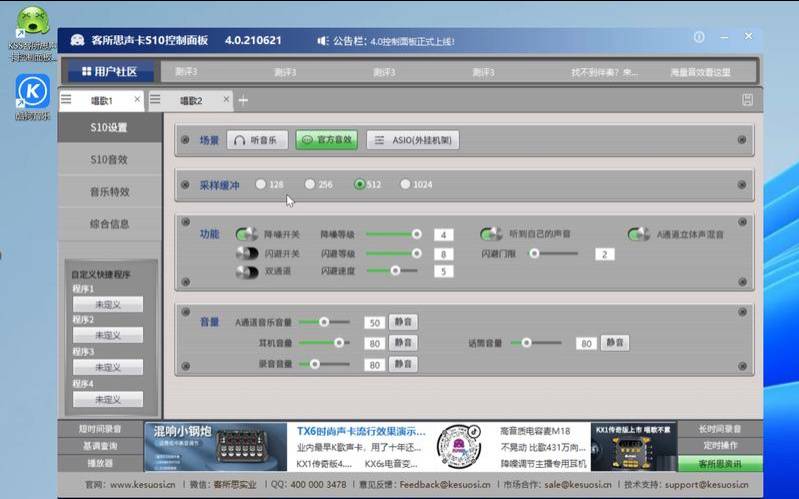Choose the 128 sample buffer size
Screen dimensions: 799x499
coord(261,184)
